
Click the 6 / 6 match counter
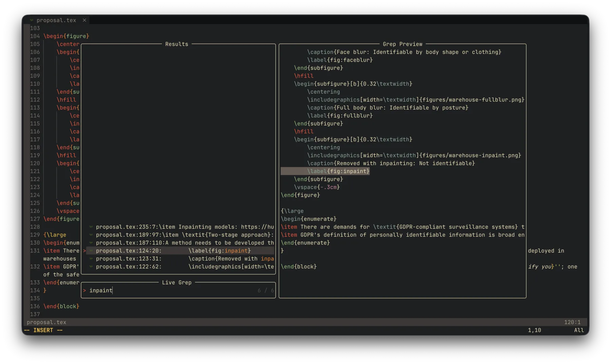(x=265, y=290)
